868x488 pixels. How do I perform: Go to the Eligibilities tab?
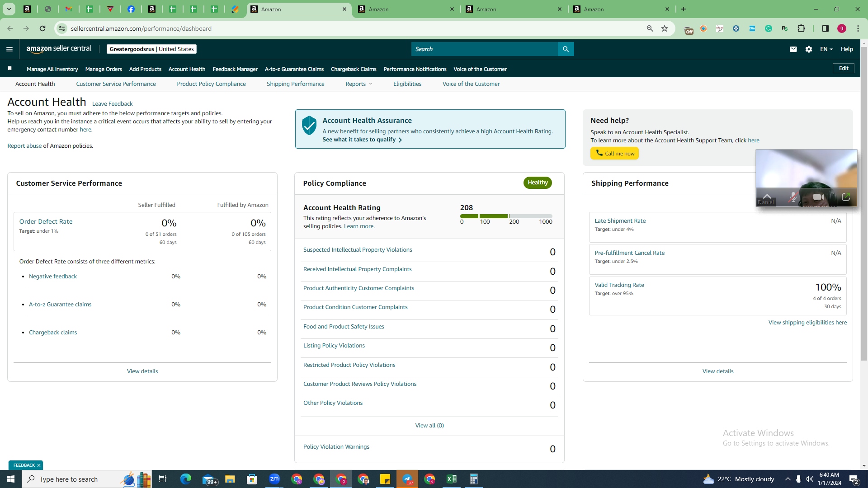tap(407, 84)
